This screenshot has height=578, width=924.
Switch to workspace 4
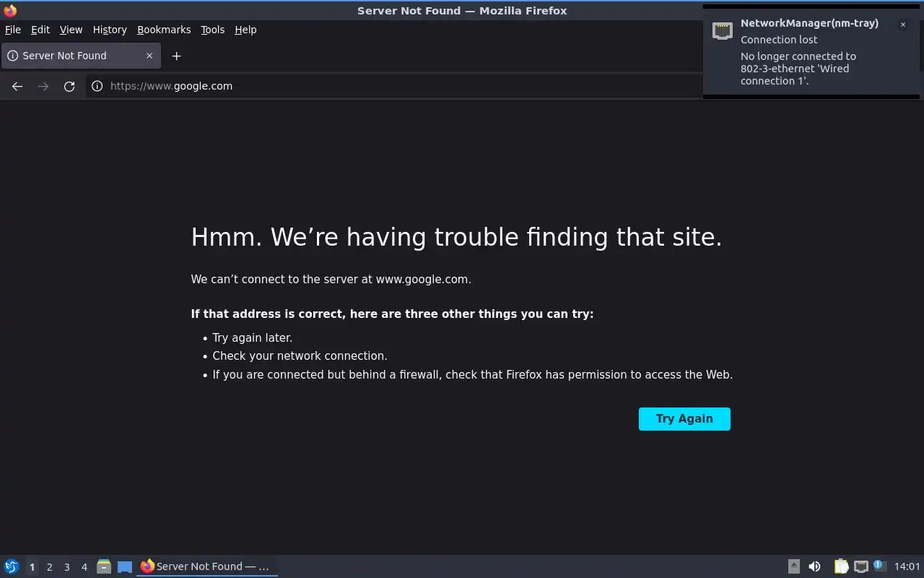tap(84, 567)
